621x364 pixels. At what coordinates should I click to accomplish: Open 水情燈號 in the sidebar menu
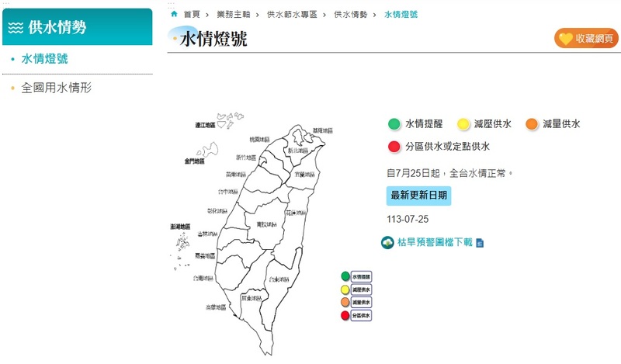point(44,59)
